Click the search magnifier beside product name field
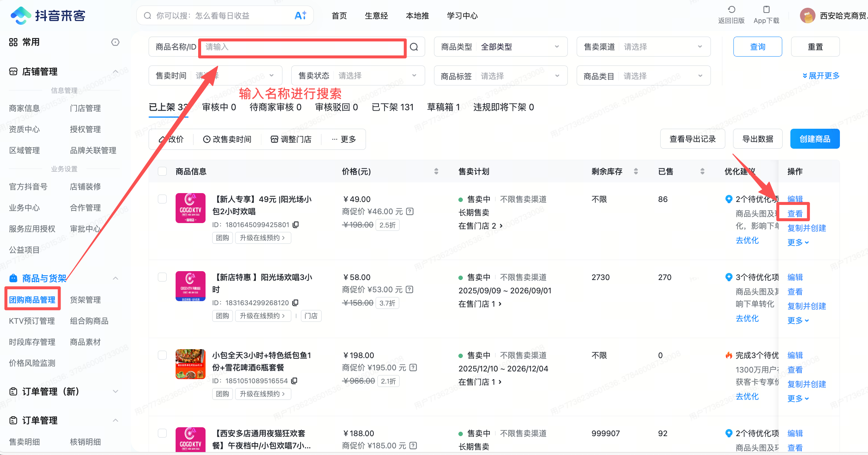This screenshot has height=455, width=868. 414,47
